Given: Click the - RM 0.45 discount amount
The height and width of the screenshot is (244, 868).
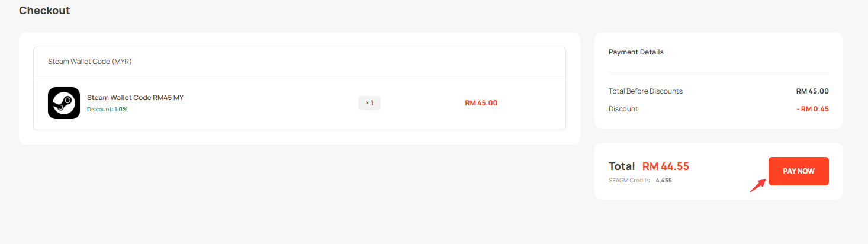Looking at the screenshot, I should coord(812,109).
